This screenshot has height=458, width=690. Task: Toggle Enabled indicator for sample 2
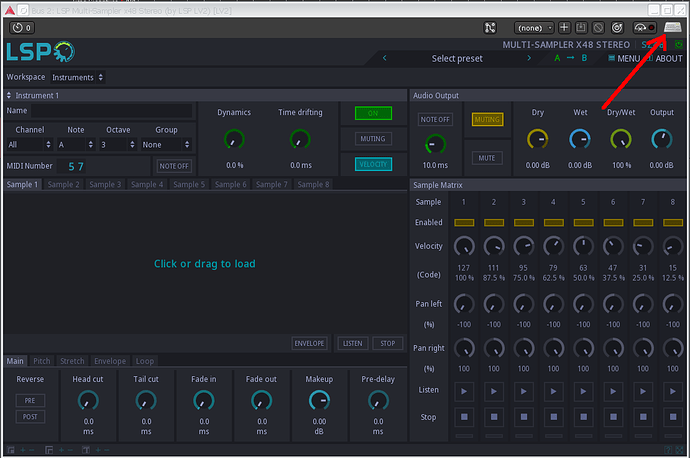pos(493,222)
